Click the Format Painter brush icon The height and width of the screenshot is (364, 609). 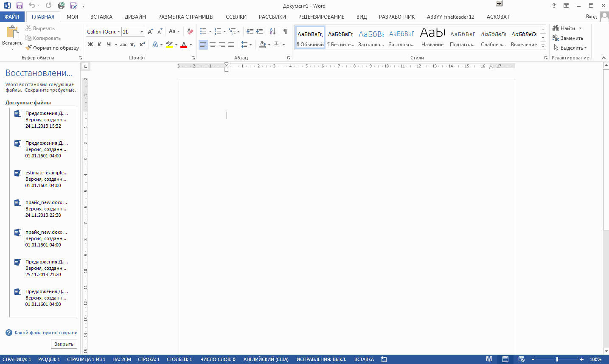coord(28,48)
